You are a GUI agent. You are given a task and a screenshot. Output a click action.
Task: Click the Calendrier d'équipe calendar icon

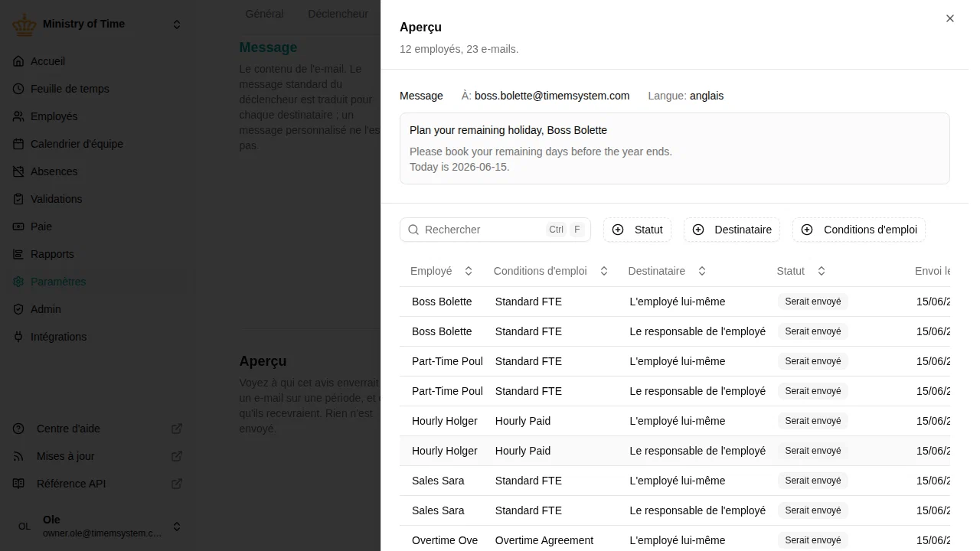(18, 144)
